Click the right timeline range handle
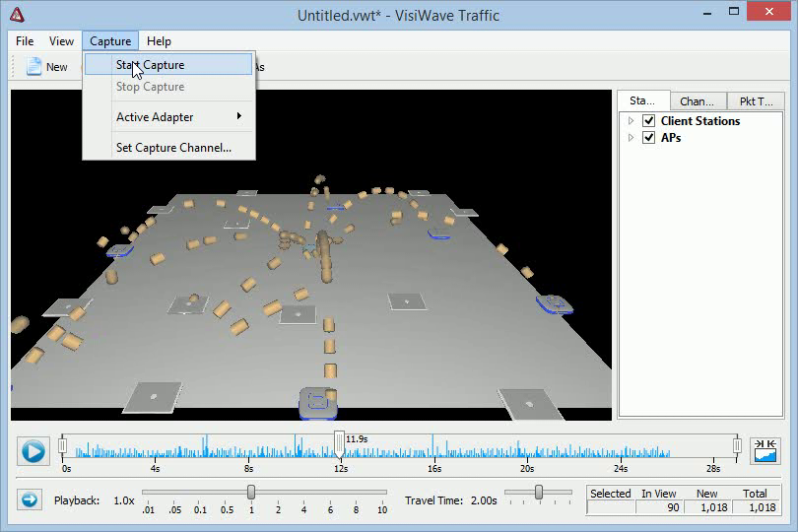 (736, 445)
